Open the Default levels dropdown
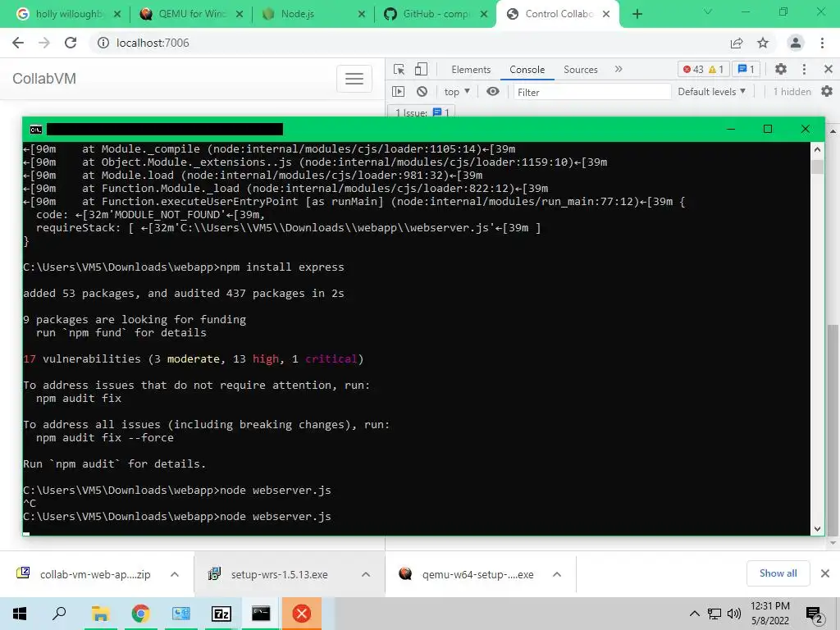Screen dimensions: 840x630 click(x=711, y=92)
